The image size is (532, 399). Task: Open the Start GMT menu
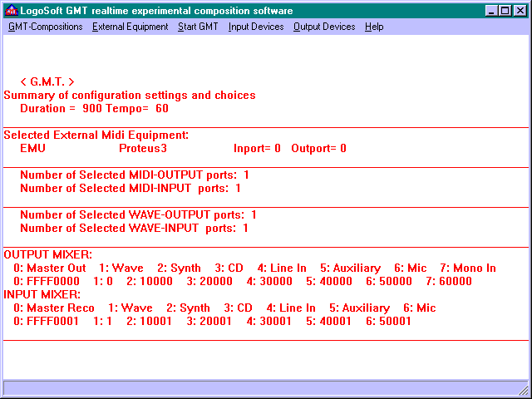coord(198,27)
